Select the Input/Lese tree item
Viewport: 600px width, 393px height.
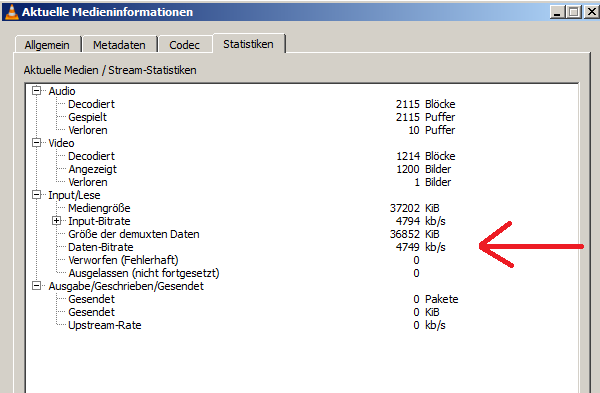(x=74, y=195)
